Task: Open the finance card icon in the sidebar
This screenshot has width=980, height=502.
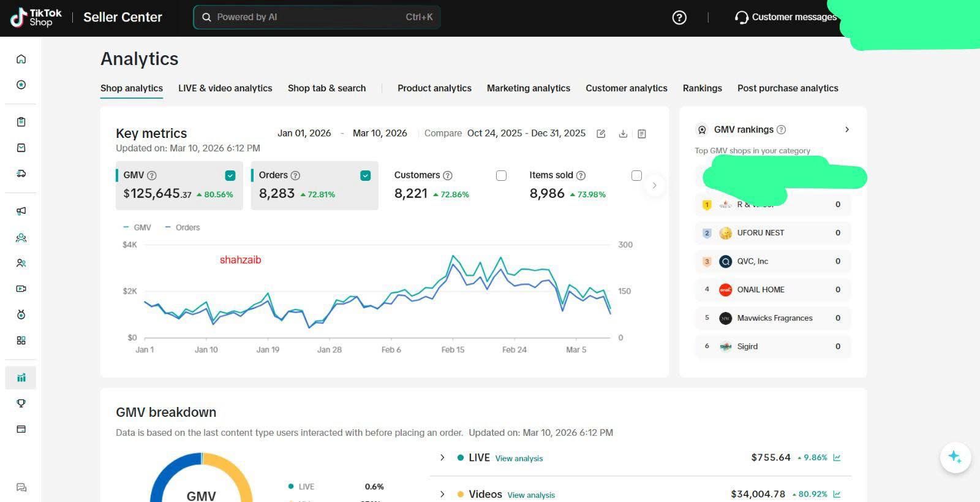Action: [x=21, y=429]
